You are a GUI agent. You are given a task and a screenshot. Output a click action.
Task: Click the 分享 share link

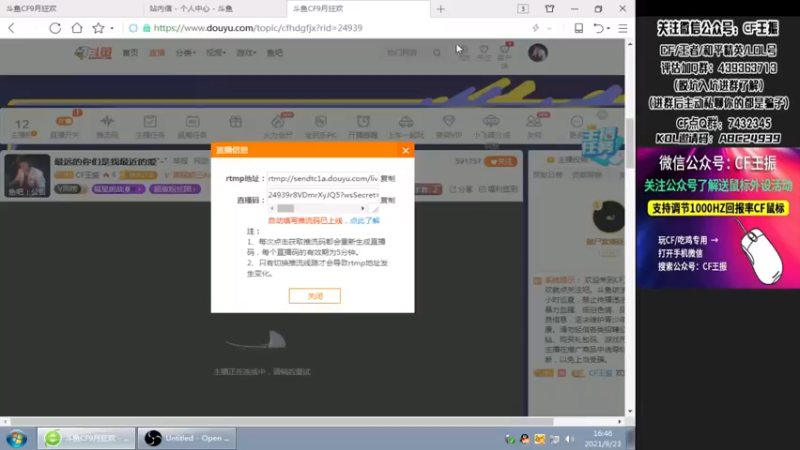(461, 189)
